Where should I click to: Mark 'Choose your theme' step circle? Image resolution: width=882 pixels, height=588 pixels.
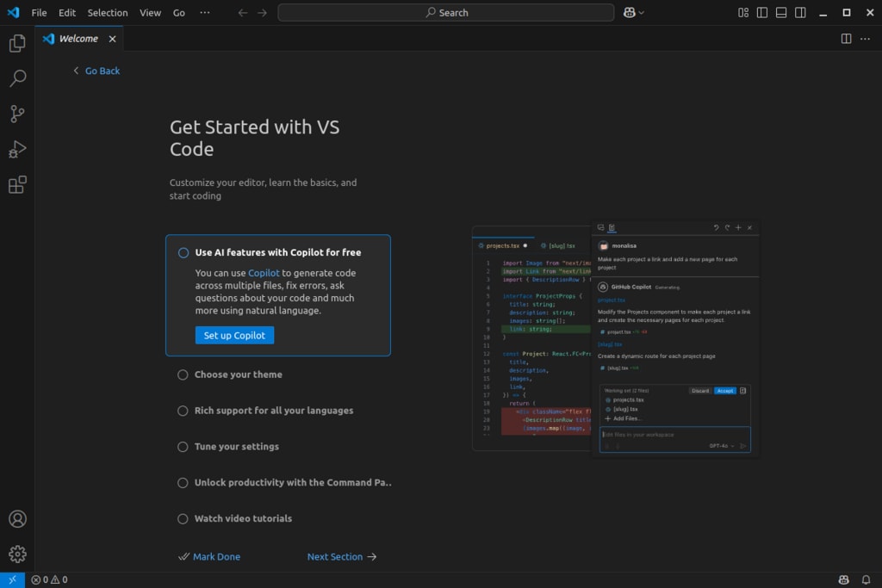[x=183, y=375]
